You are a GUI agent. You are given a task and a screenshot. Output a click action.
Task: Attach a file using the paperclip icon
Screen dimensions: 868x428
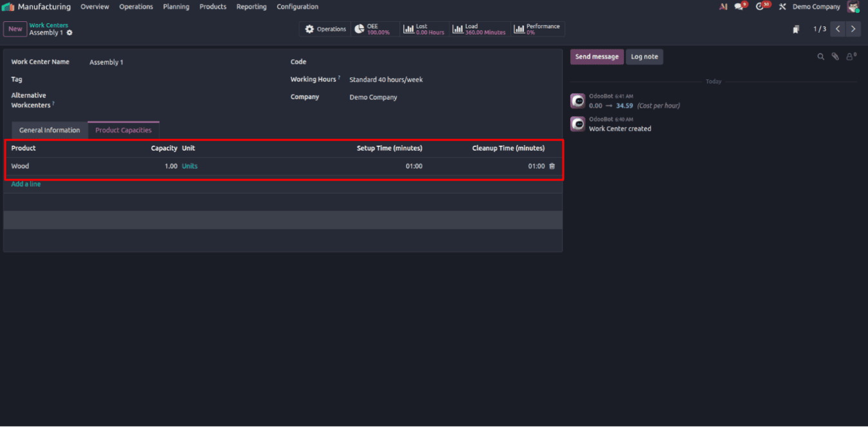click(835, 57)
